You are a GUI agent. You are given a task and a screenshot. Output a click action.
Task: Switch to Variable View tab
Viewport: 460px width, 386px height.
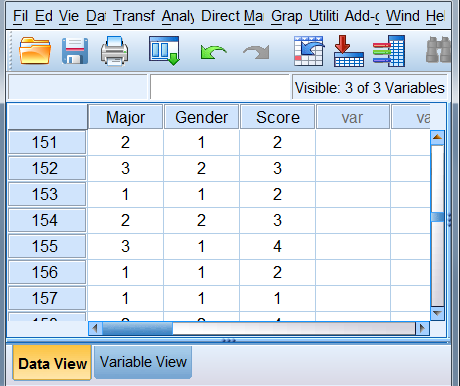tap(143, 362)
